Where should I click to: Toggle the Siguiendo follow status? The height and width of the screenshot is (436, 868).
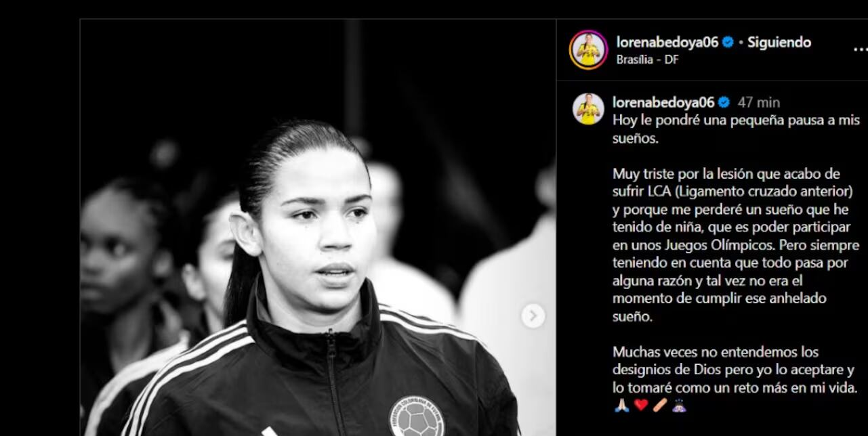(779, 42)
